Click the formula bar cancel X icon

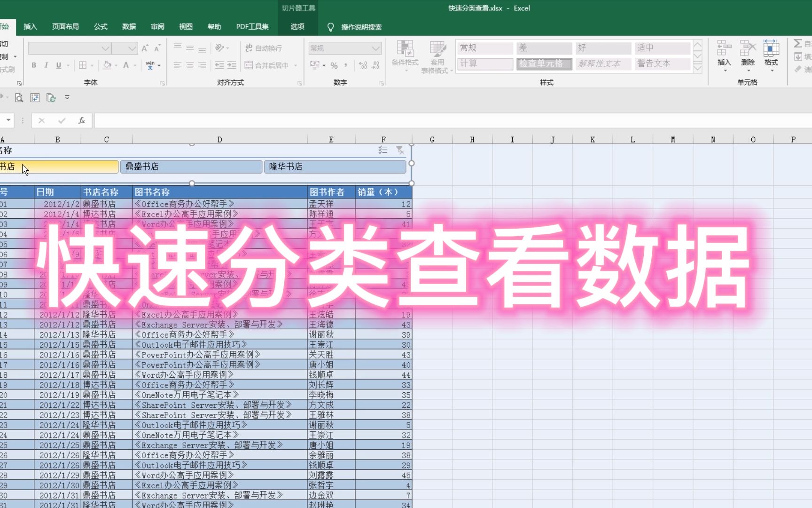click(x=41, y=121)
